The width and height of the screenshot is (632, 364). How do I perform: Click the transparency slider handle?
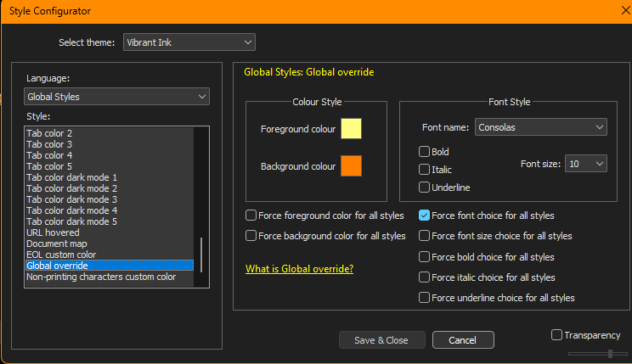click(x=610, y=353)
